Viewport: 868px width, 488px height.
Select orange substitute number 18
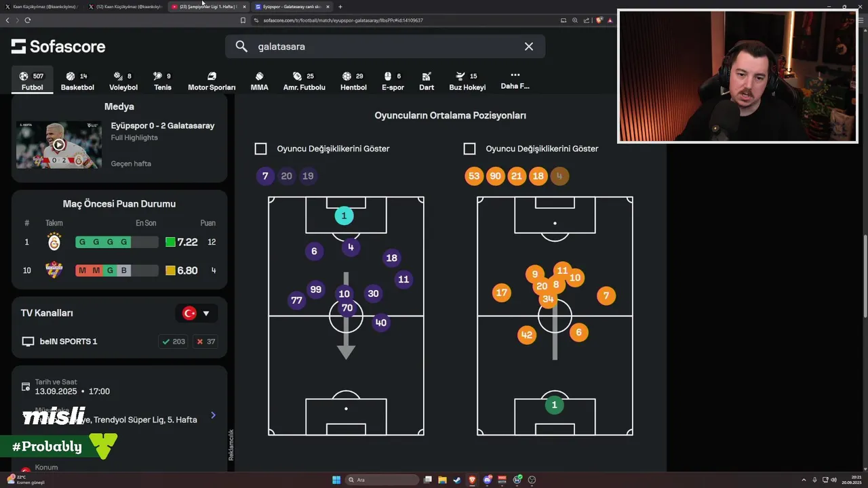[x=538, y=176]
